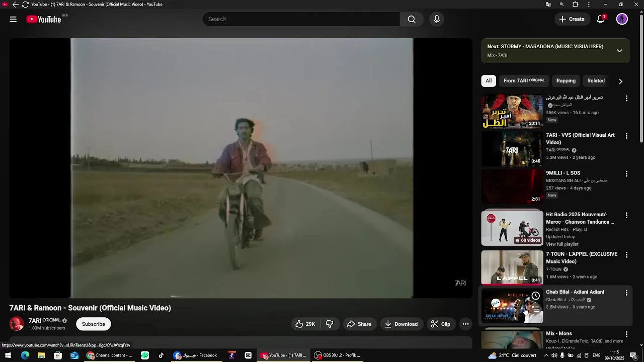Switch to OBS 30.1.2 taskbar window
Image resolution: width=644 pixels, height=362 pixels.
pyautogui.click(x=338, y=355)
